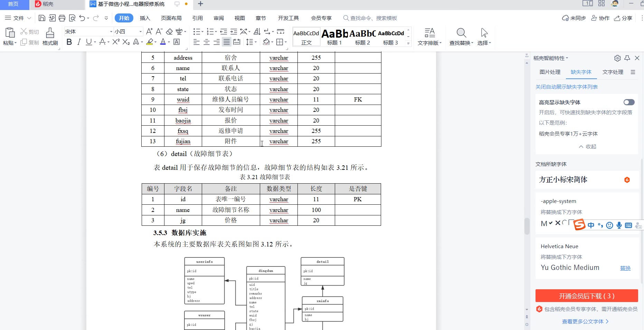The width and height of the screenshot is (644, 330).
Task: Expand the line spacing dropdown
Action: tap(256, 42)
